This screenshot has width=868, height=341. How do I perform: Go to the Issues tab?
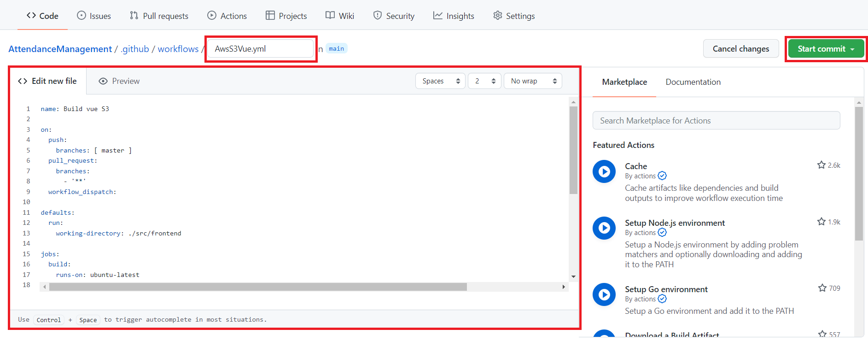pos(93,16)
